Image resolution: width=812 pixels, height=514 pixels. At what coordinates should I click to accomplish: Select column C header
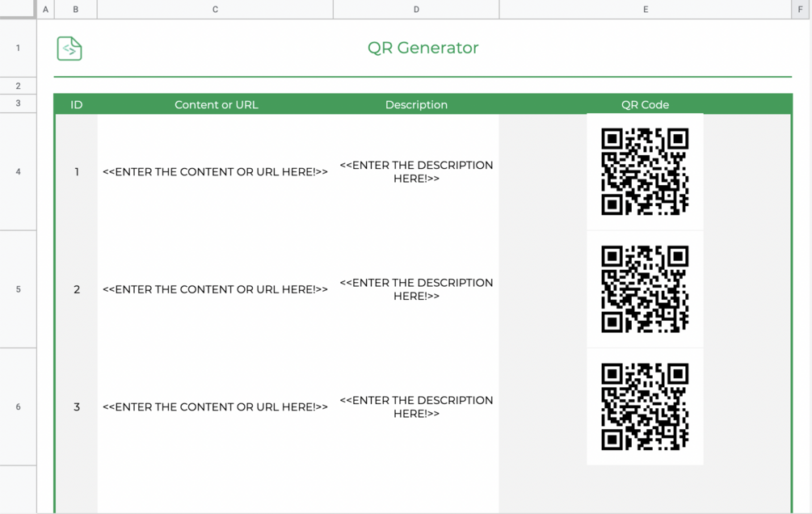[215, 10]
